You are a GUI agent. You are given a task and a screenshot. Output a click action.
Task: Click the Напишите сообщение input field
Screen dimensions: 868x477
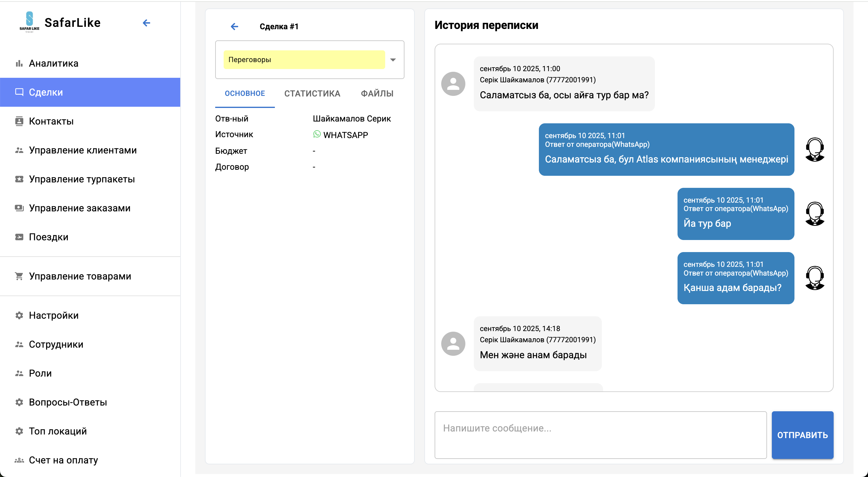(600, 434)
